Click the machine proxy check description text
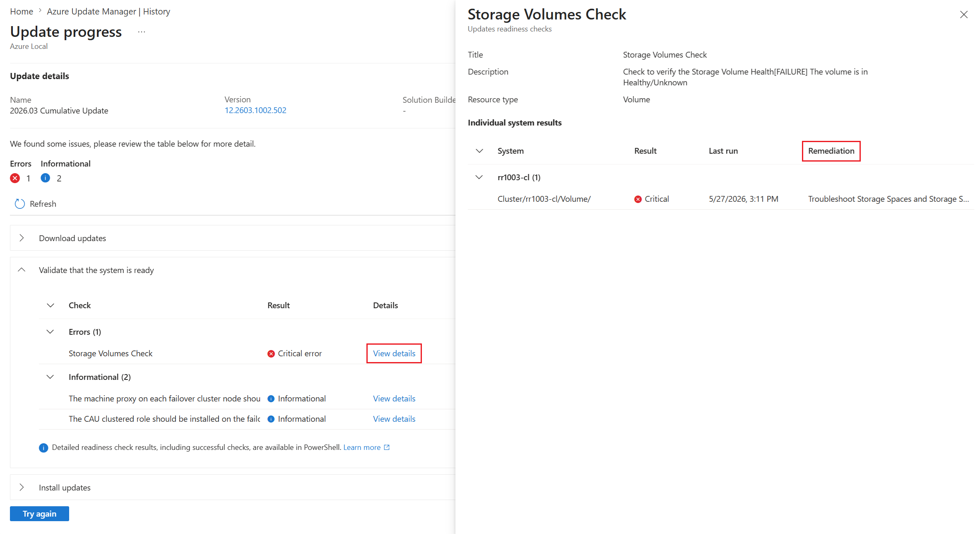Viewport: 980px width, 534px height. (164, 399)
